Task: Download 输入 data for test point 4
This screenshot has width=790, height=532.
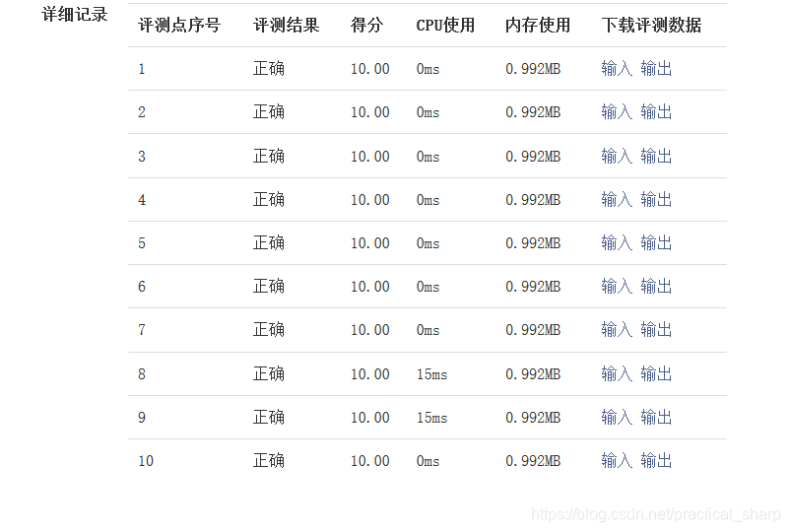Action: 617,199
